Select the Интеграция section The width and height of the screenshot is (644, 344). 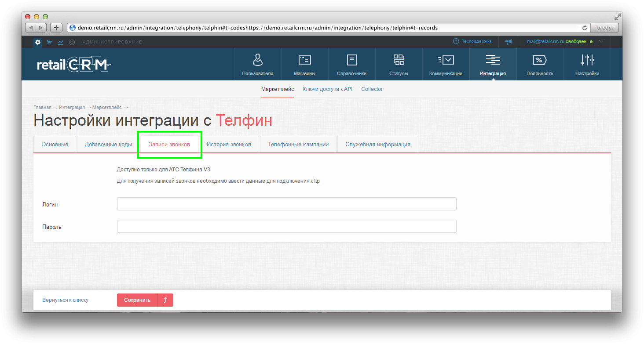coord(493,64)
